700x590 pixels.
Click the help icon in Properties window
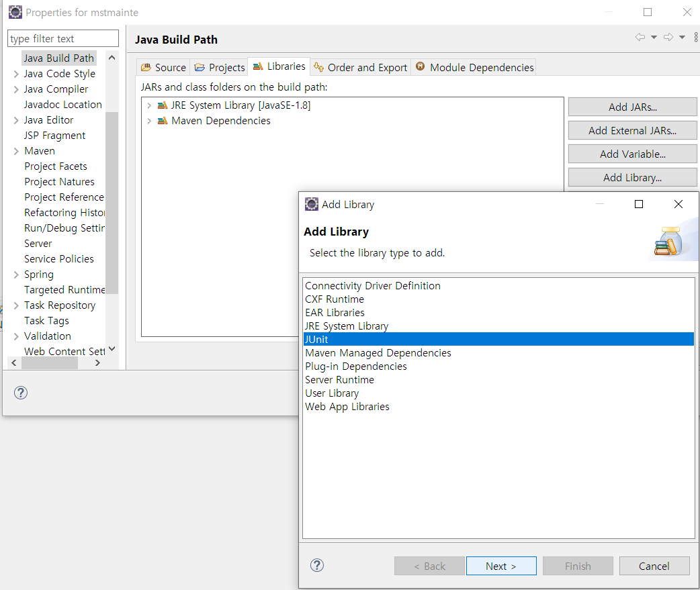[21, 393]
